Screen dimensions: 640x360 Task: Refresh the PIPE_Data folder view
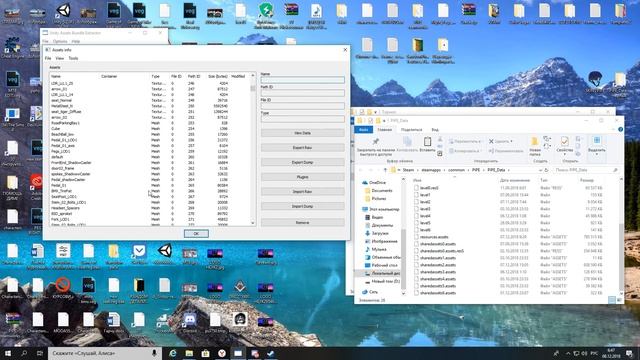(547, 170)
